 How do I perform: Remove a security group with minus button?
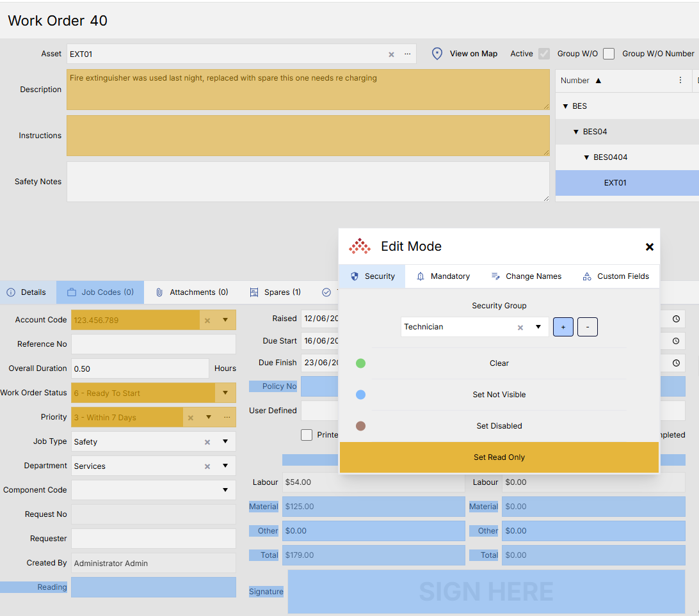pyautogui.click(x=587, y=327)
